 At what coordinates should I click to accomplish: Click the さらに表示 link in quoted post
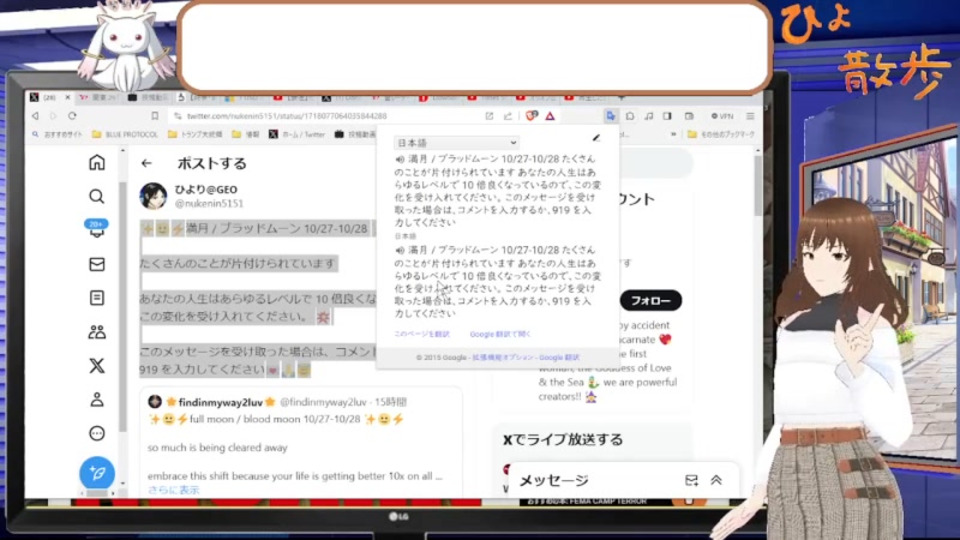coord(173,490)
